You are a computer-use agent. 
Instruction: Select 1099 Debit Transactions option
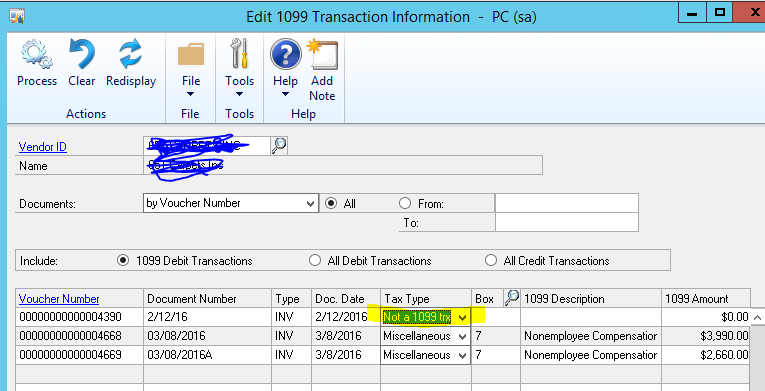[x=122, y=261]
